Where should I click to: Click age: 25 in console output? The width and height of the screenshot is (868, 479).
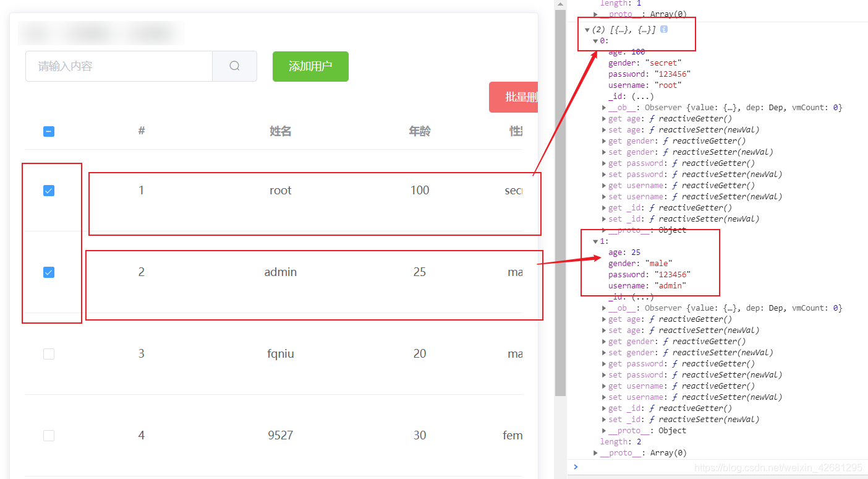point(624,252)
